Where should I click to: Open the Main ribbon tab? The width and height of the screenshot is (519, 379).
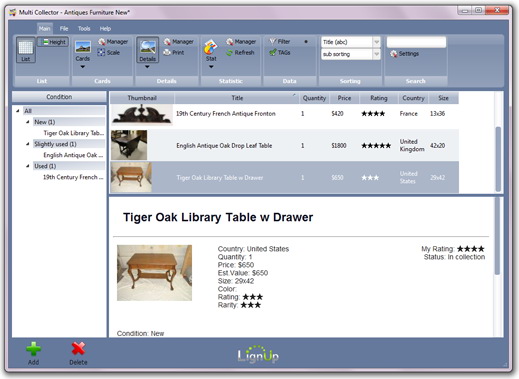pyautogui.click(x=44, y=29)
